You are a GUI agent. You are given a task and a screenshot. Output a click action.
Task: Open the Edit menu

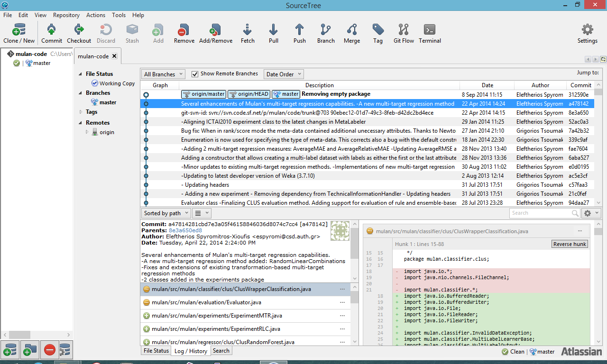click(x=23, y=15)
